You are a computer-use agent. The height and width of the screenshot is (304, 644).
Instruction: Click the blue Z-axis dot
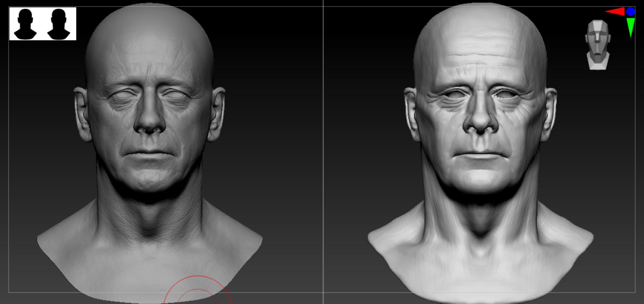point(630,12)
